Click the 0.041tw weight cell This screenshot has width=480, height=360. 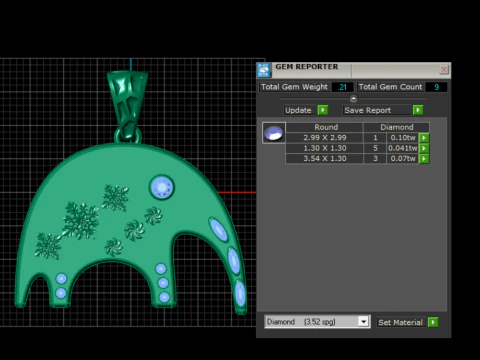pyautogui.click(x=403, y=148)
